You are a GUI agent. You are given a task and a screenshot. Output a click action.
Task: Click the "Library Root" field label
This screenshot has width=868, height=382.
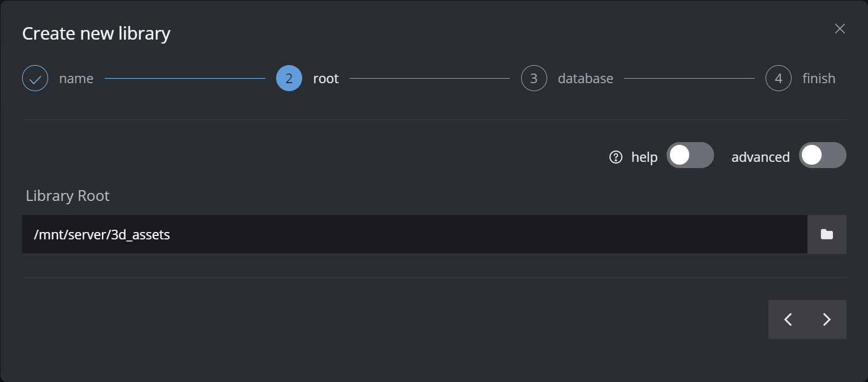point(68,196)
